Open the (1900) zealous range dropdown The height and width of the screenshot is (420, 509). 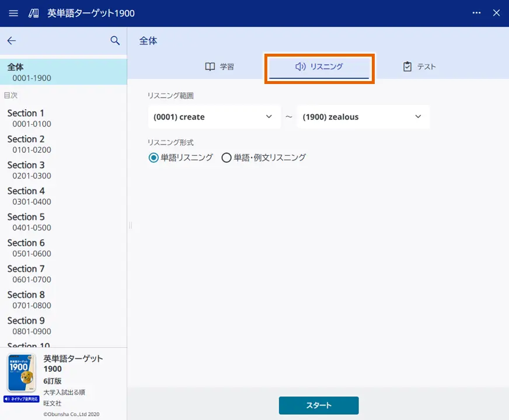363,117
